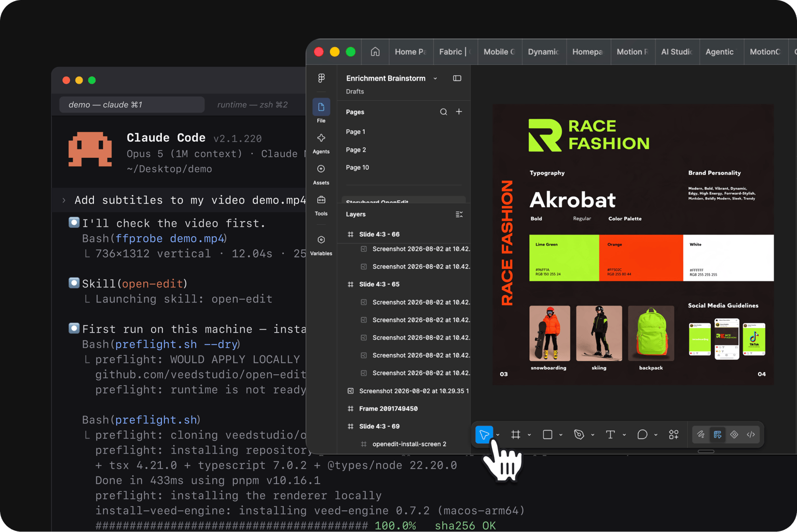Click the Orange color swatch
797x532 pixels.
[641, 258]
